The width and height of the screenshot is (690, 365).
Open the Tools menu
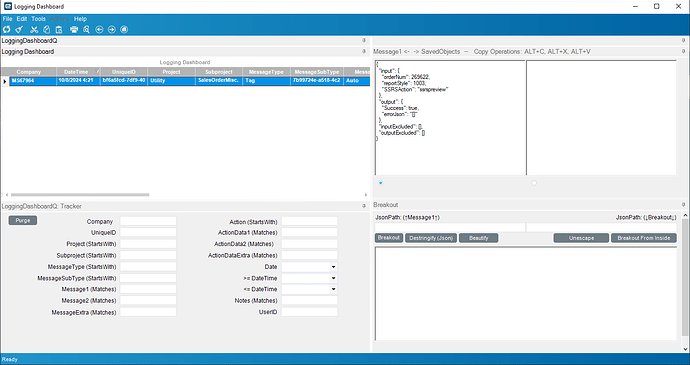(38, 19)
